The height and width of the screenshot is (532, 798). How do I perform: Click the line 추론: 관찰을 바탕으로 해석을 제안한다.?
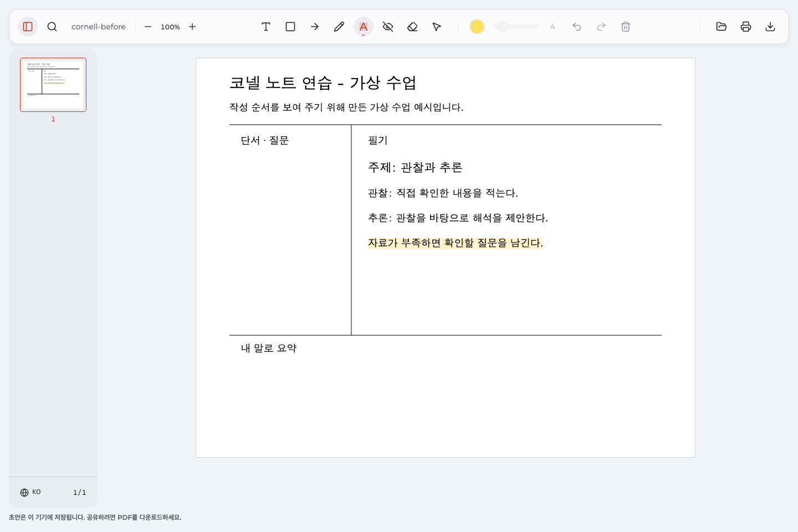point(458,218)
